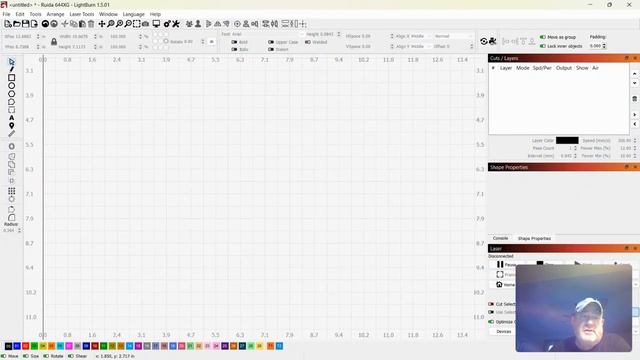Click the Zoom to frame selection icon
This screenshot has height=360, width=640.
137,24
